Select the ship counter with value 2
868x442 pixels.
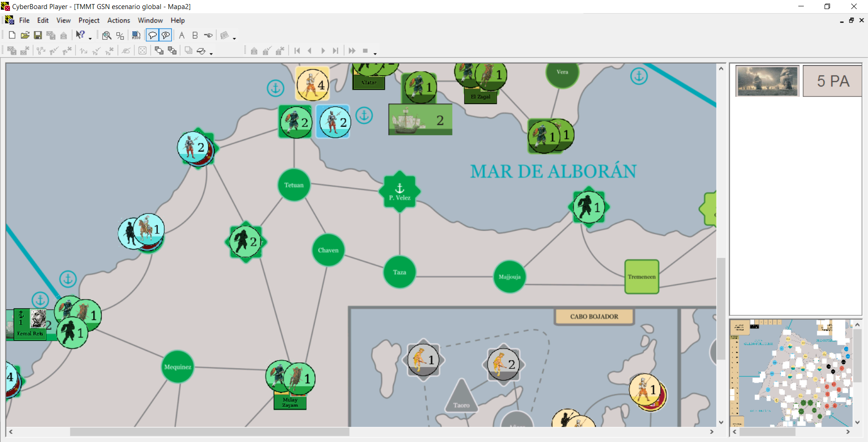(x=420, y=119)
